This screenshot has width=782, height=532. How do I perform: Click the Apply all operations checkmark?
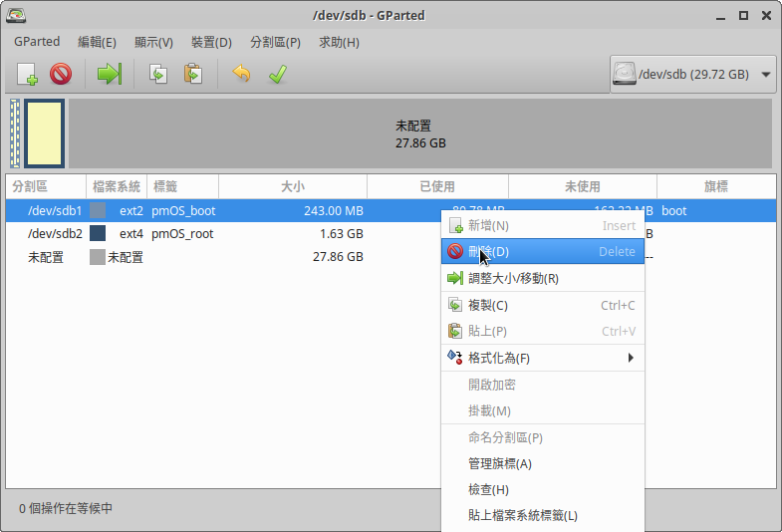pos(277,74)
